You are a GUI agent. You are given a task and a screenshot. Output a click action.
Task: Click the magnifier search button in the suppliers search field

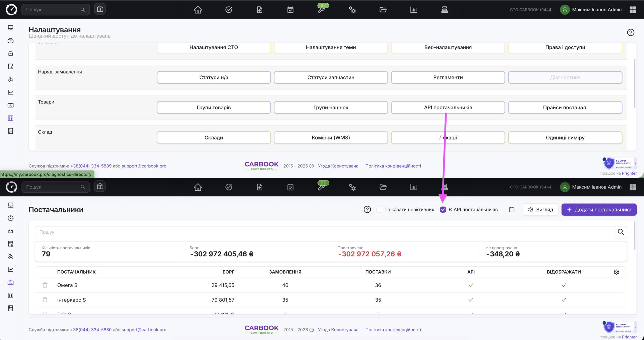coord(621,232)
